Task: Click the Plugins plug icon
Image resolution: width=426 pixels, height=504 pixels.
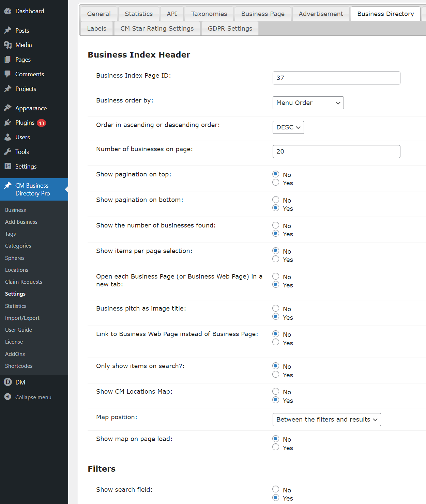Action: coord(8,123)
